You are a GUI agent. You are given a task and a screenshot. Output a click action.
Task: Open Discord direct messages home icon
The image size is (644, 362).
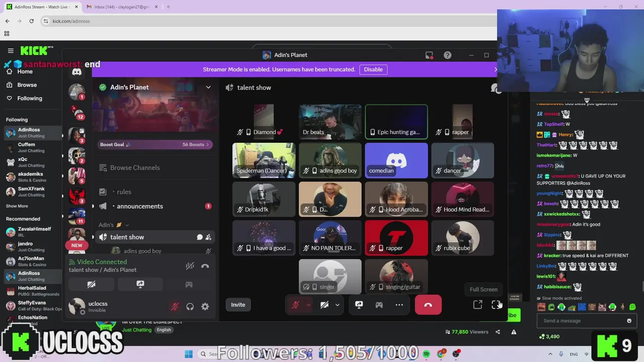(76, 72)
